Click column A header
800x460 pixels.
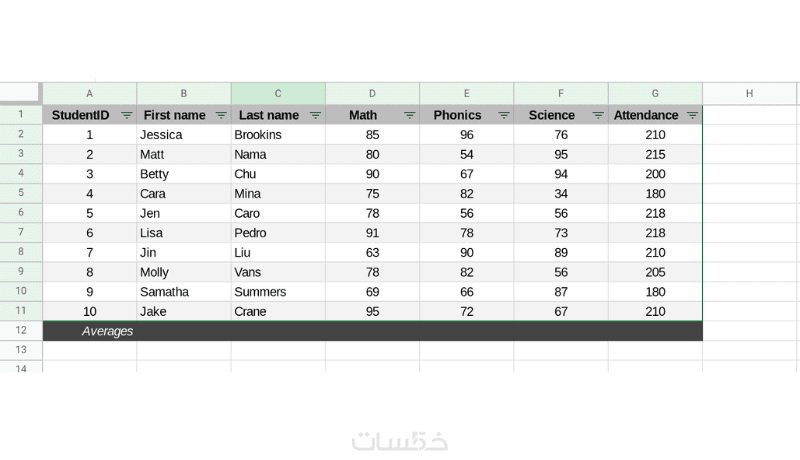point(90,93)
